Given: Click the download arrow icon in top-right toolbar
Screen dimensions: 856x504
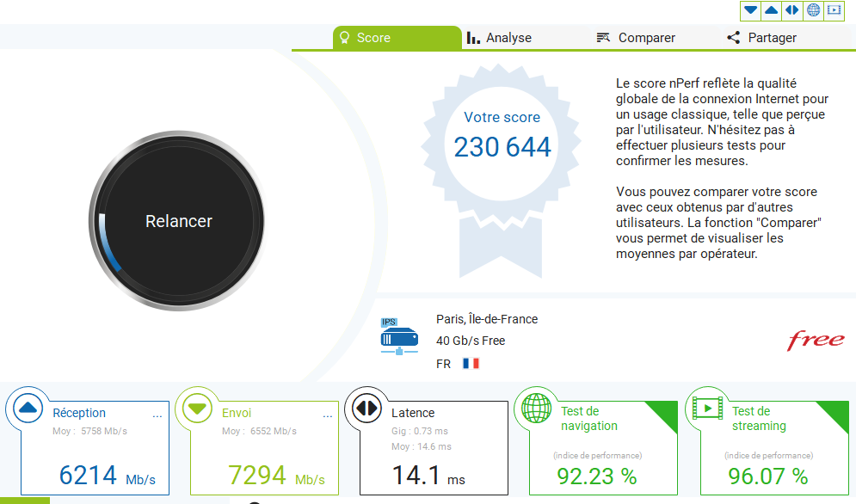Looking at the screenshot, I should (x=751, y=9).
